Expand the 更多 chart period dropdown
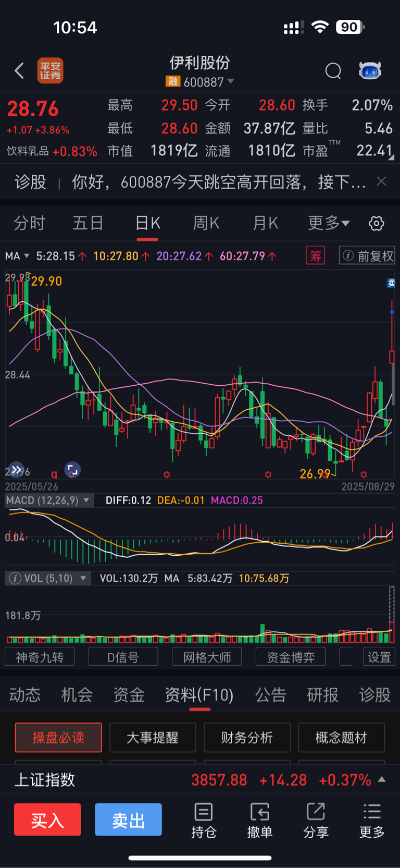The image size is (400, 868). coord(329,223)
